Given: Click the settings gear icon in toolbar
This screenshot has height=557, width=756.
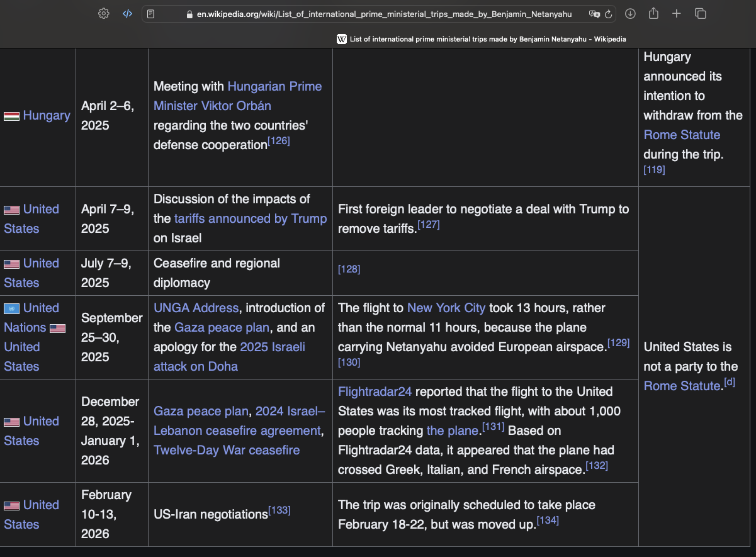Looking at the screenshot, I should (104, 13).
